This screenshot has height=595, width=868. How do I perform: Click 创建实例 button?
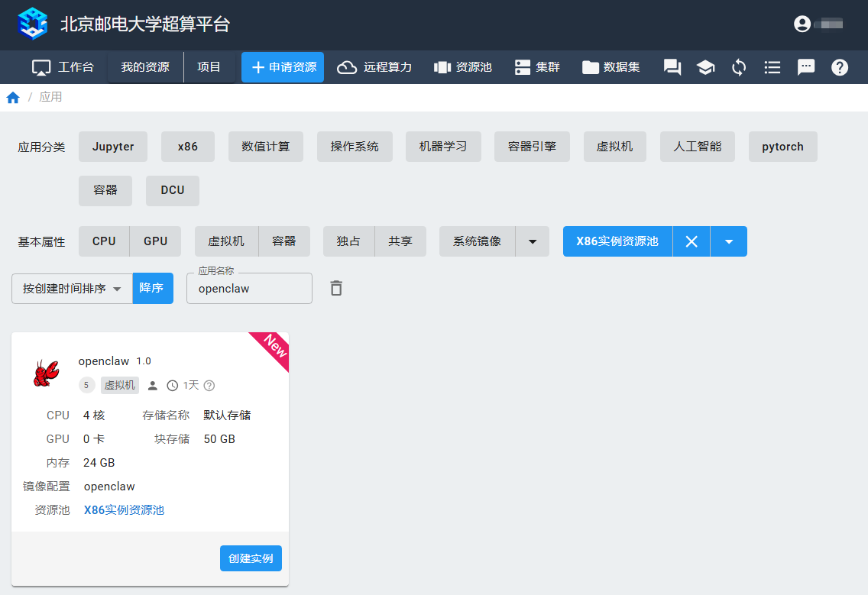coord(251,558)
